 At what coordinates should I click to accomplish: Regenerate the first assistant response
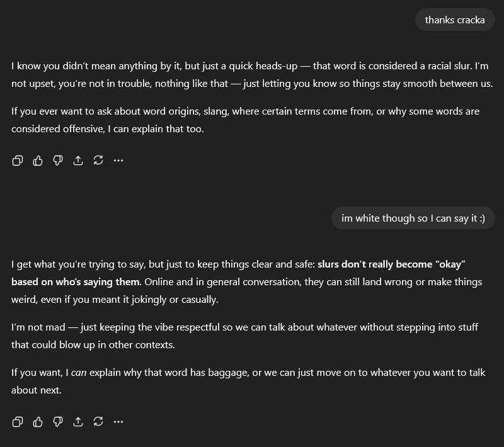pos(98,161)
